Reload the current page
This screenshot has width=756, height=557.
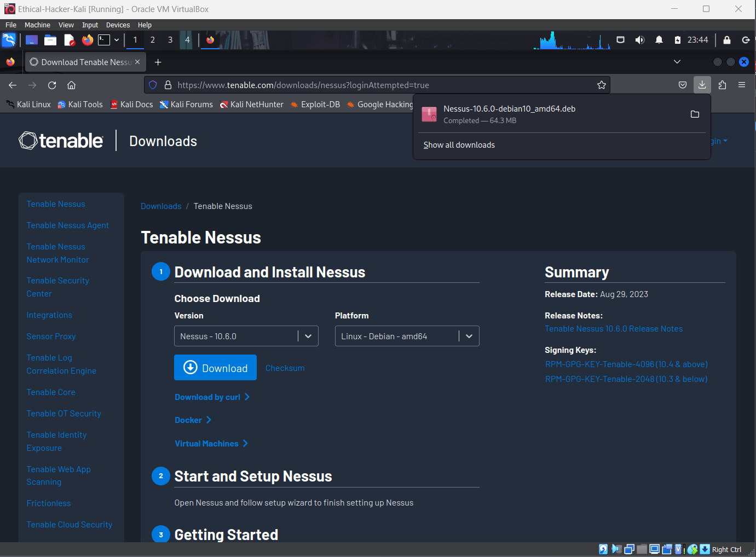click(52, 85)
